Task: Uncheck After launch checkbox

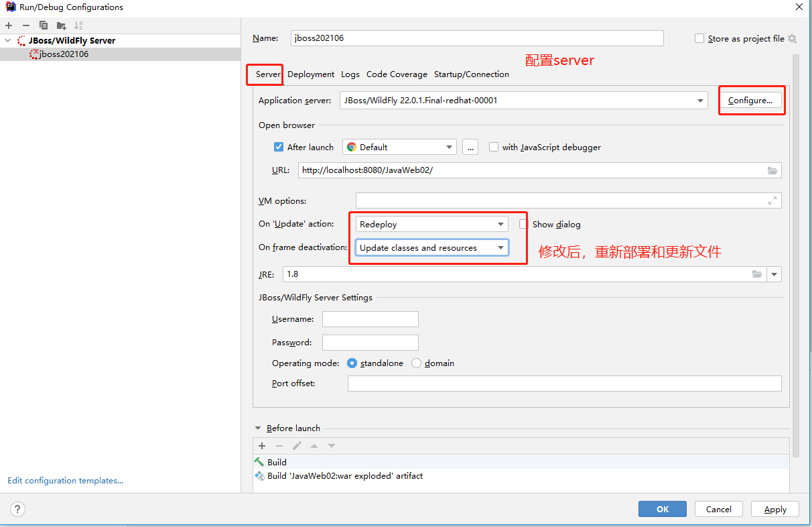Action: (279, 147)
